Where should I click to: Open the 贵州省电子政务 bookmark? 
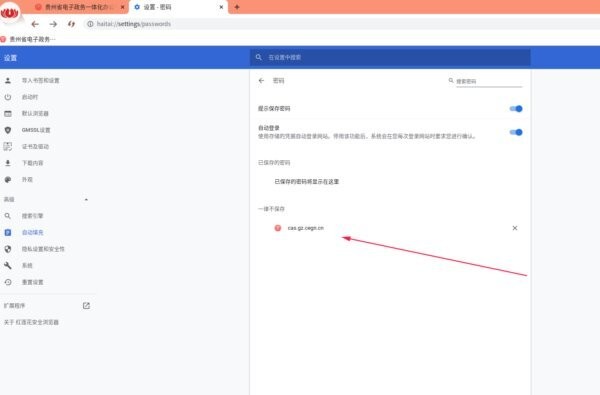point(28,39)
